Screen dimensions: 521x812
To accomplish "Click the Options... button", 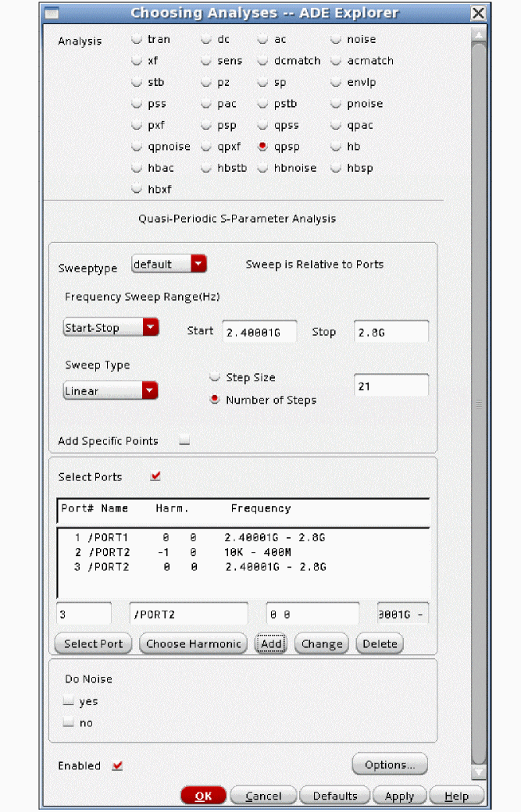I will pos(390,764).
